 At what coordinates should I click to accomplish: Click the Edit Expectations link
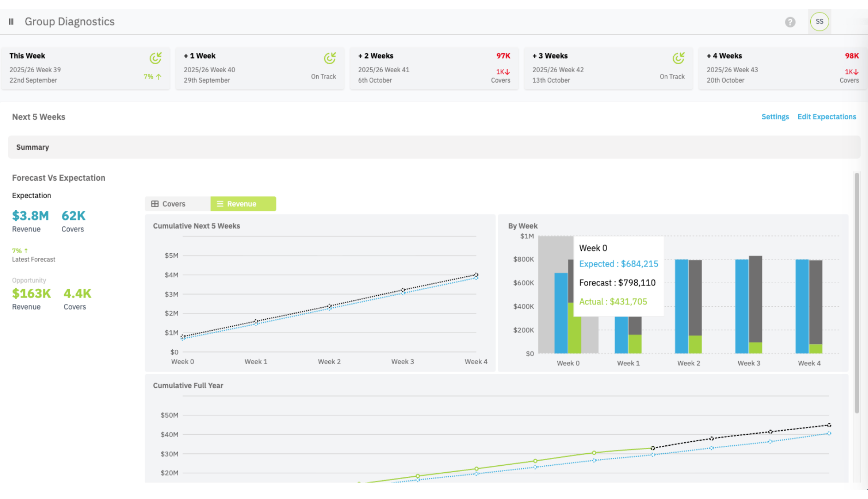[826, 117]
